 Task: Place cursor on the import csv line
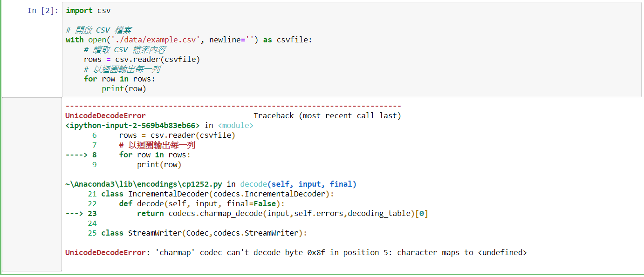[89, 10]
